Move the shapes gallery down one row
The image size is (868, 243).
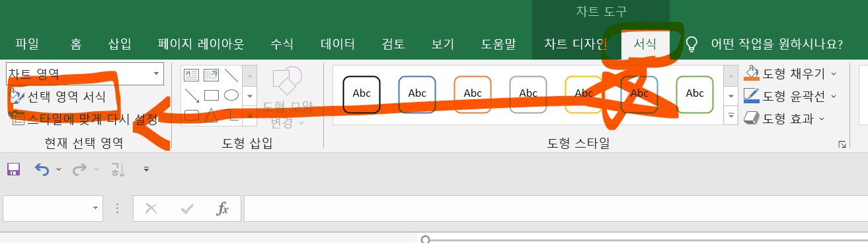[249, 96]
